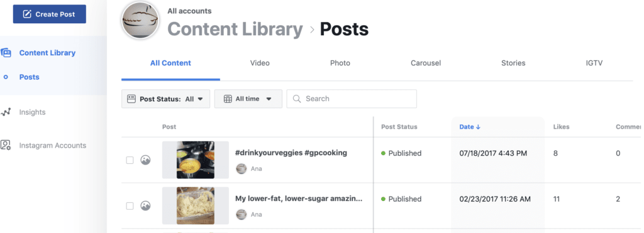This screenshot has height=233, width=644.
Task: Click photo type icon on #drinkyourveggies post
Action: (x=145, y=160)
